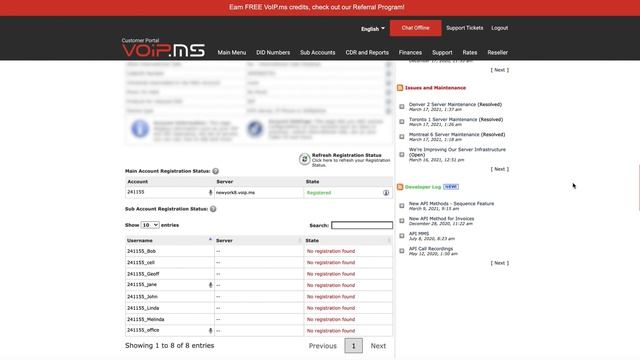
Task: Click the newyork8.voip.ms server cell
Action: [x=259, y=193]
